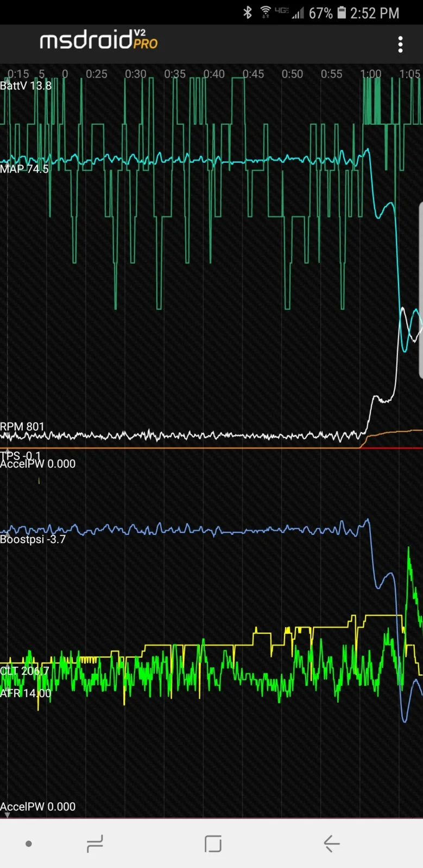The image size is (423, 868).
Task: Tap the recent apps navigation button
Action: [x=95, y=844]
